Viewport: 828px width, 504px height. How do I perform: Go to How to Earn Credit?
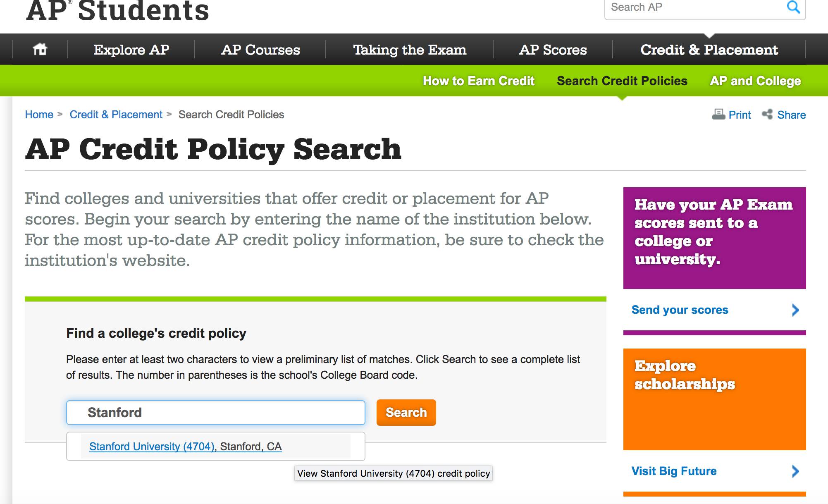click(479, 81)
